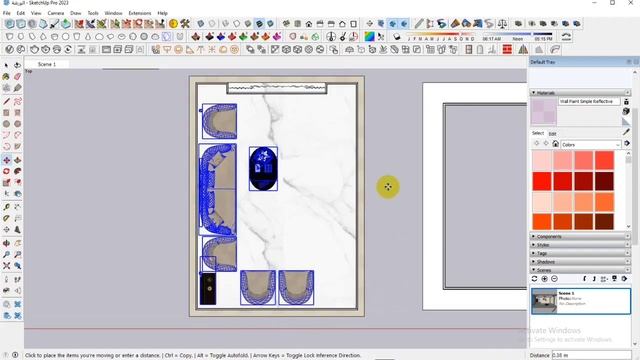Viewport: 640px width, 360px height.
Task: Pick the Lasso select tool
Action: (x=17, y=65)
